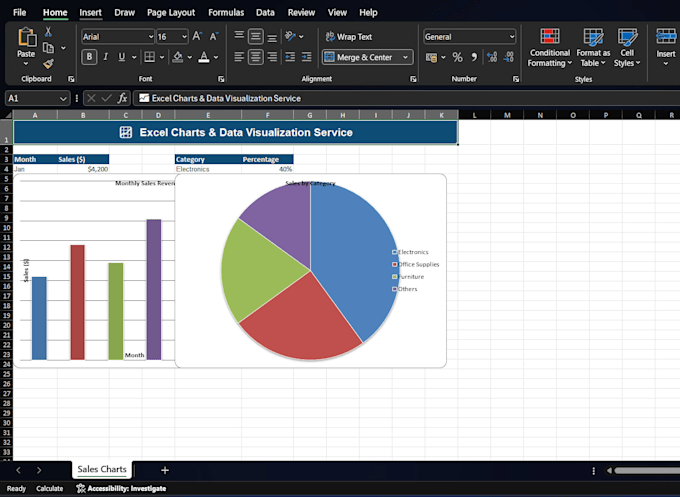Click the horizontal scrollbar at bottom
The width and height of the screenshot is (680, 497).
point(646,471)
